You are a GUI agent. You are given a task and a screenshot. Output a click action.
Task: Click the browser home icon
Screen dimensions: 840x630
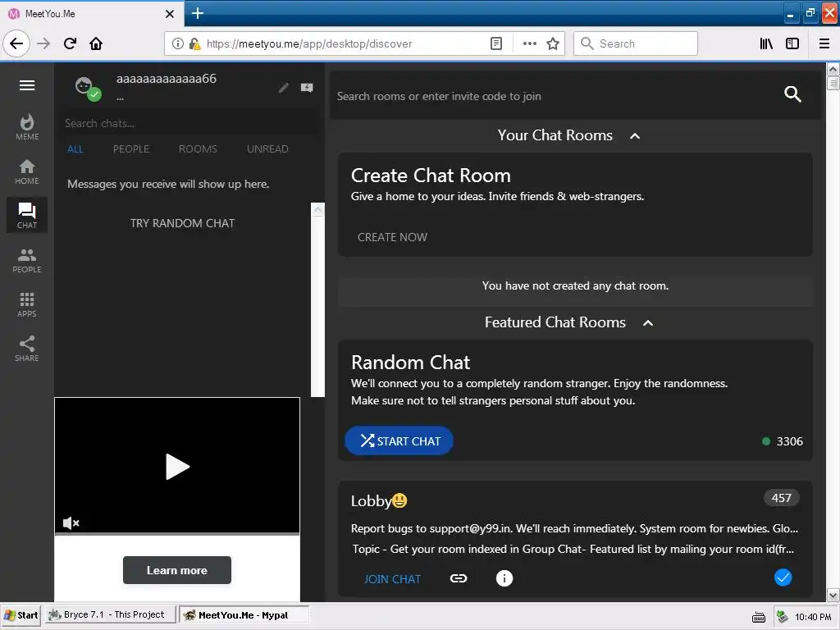(x=96, y=43)
